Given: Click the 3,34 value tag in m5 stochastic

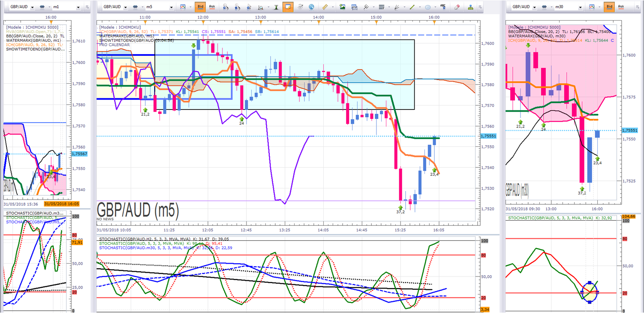Looking at the screenshot, I should pyautogui.click(x=485, y=310).
